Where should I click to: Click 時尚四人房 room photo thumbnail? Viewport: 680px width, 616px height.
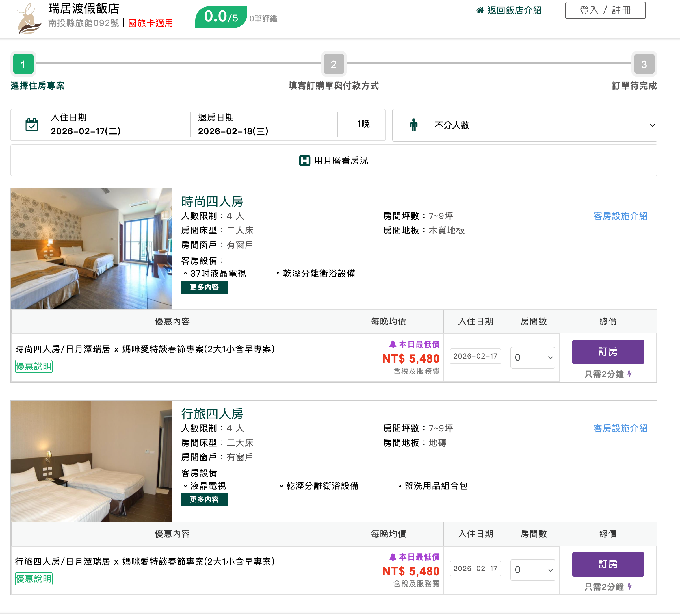tap(91, 249)
